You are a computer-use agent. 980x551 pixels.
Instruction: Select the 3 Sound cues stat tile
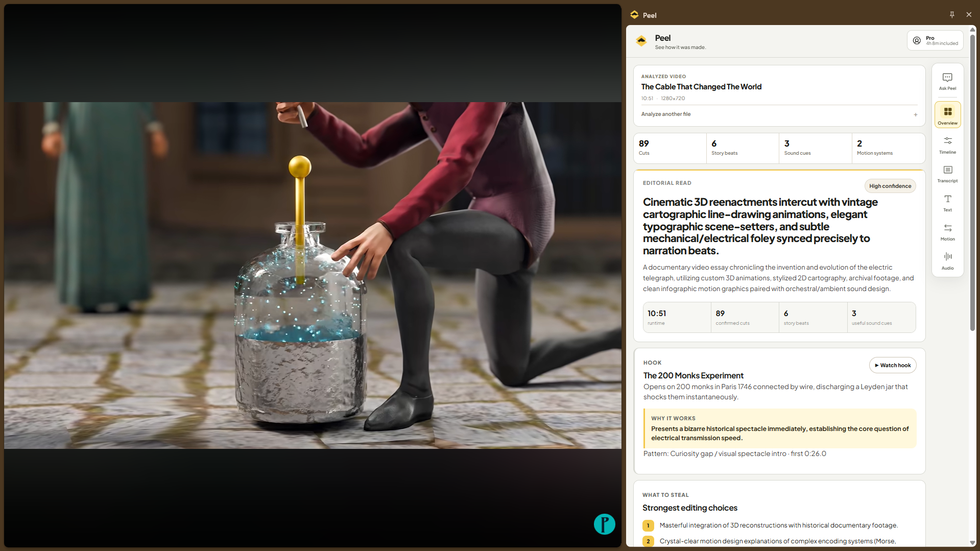pos(815,148)
